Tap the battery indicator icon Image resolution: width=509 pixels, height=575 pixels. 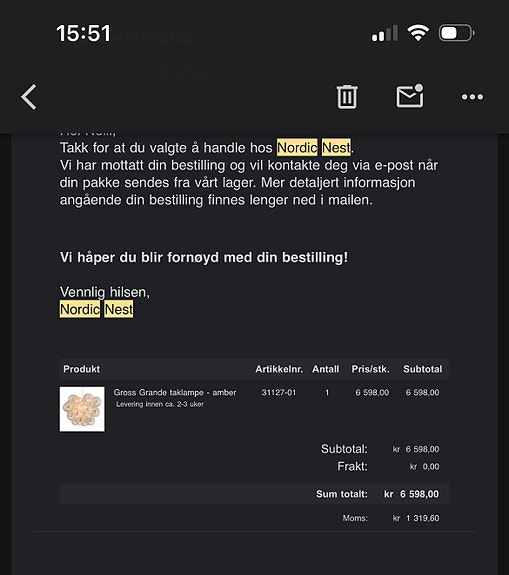coord(457,33)
